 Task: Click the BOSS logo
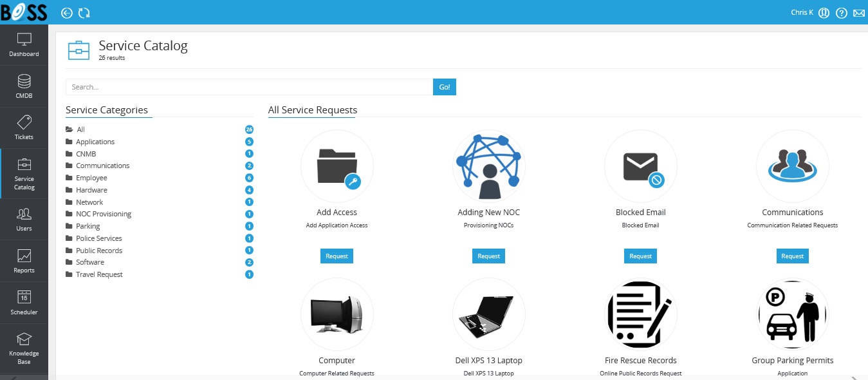24,12
